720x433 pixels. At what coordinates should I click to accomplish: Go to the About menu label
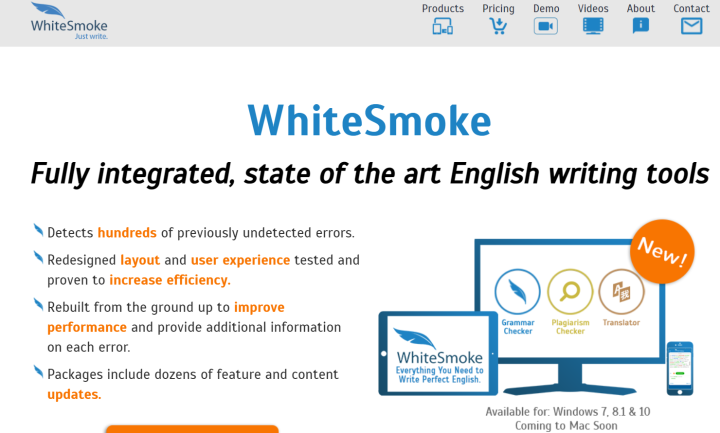click(x=641, y=8)
